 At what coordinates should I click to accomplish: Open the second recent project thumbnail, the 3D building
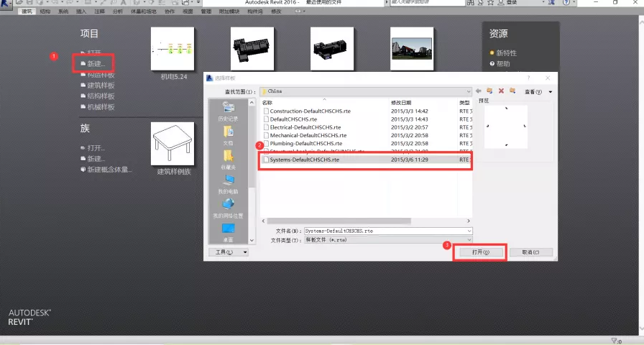[252, 49]
